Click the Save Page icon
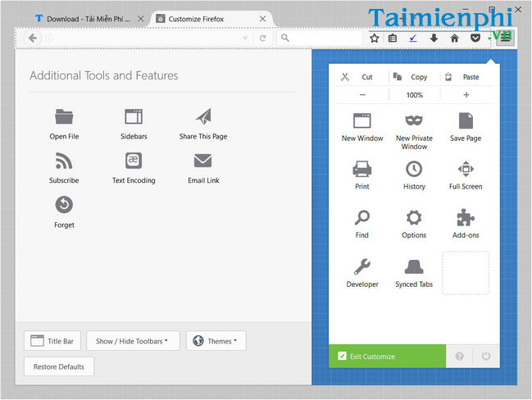The height and width of the screenshot is (400, 532). (x=466, y=120)
